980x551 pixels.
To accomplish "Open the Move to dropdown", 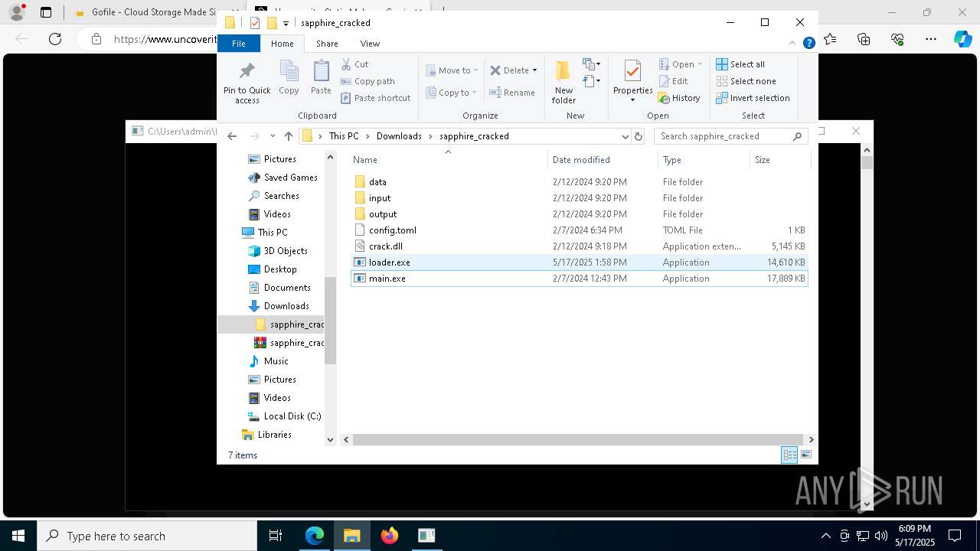I will coord(452,70).
